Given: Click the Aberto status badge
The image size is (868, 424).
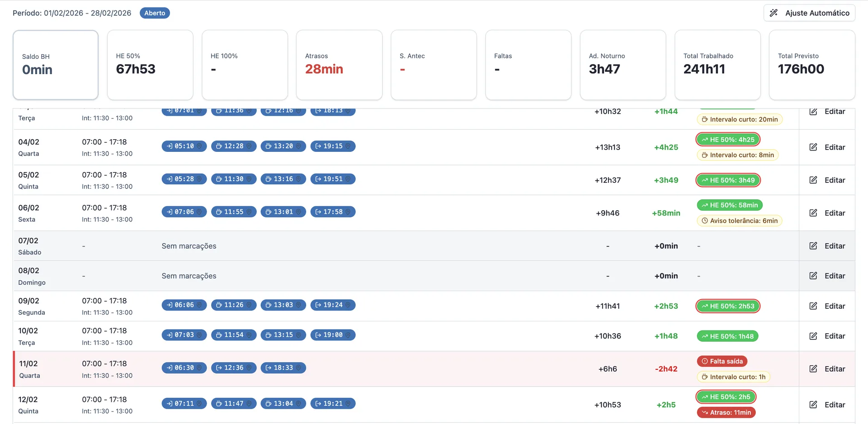Looking at the screenshot, I should tap(155, 13).
